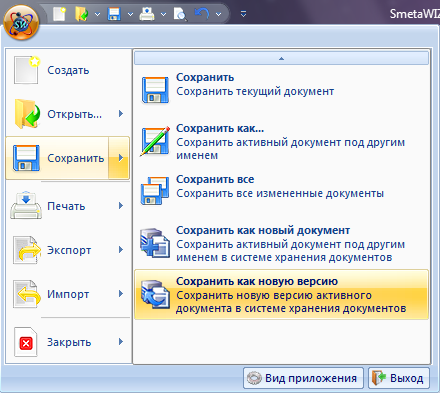Click the submenu scroll-up arrow bar

281,58
